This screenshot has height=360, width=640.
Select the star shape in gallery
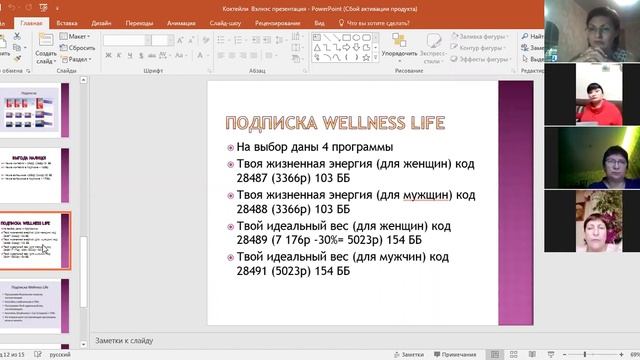(x=366, y=58)
